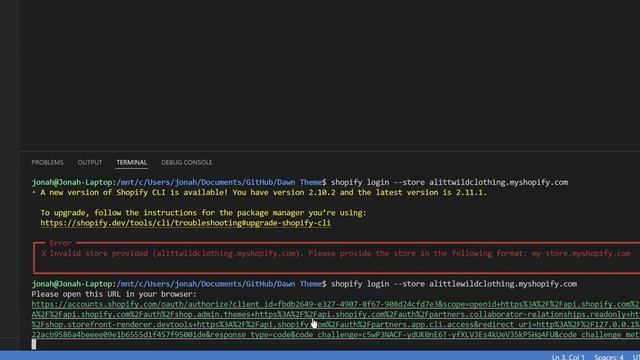Click the terminal cursor block on the last line
This screenshot has width=640, height=360.
click(x=34, y=344)
